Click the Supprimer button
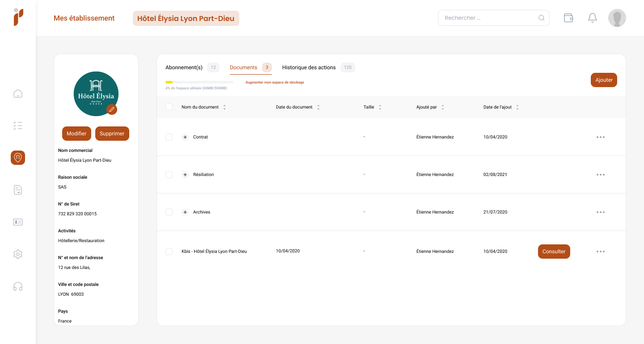The height and width of the screenshot is (344, 644). (x=112, y=134)
